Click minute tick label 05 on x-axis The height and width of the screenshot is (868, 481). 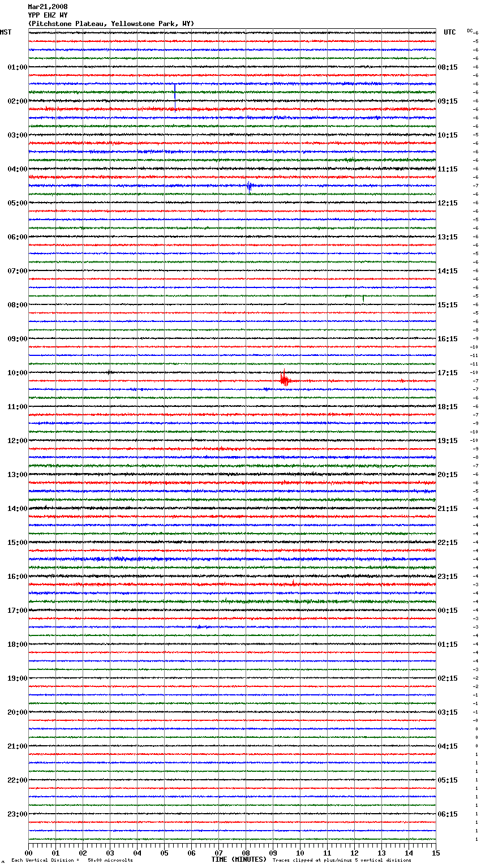pos(164,853)
